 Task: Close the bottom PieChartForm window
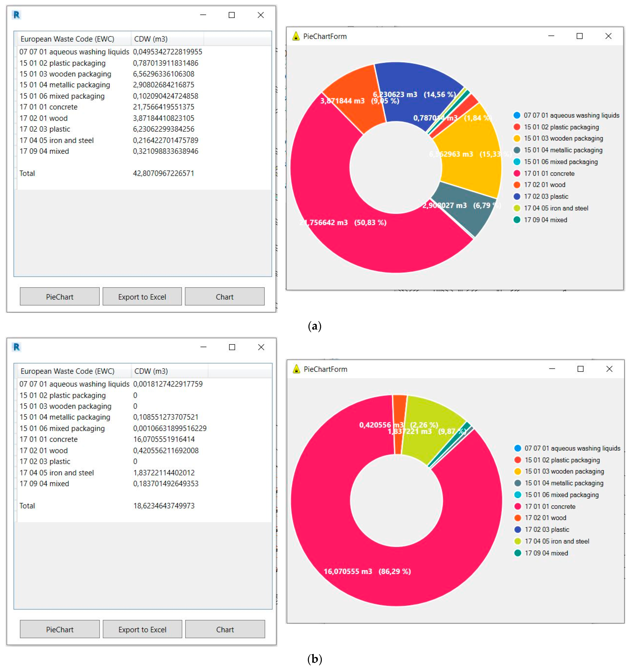tap(609, 369)
